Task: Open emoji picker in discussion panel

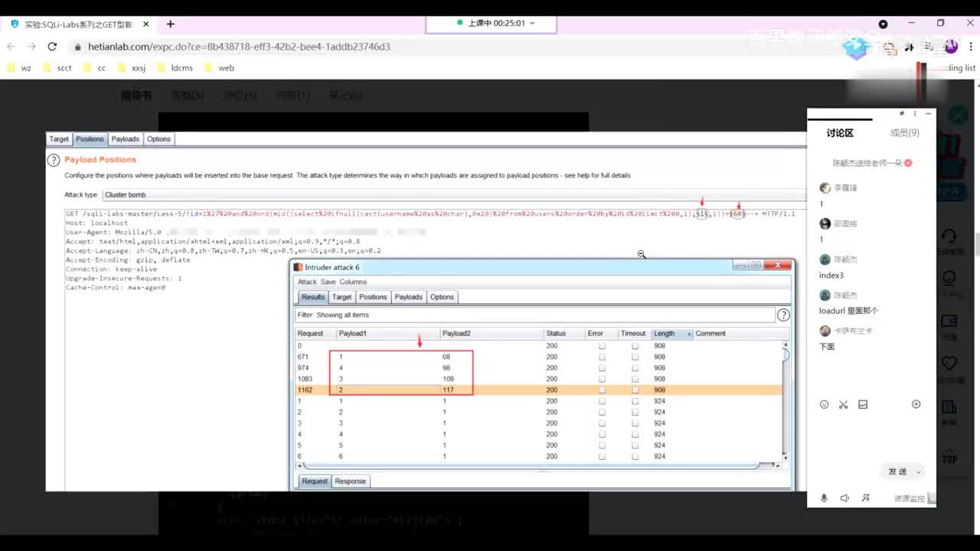Action: tap(824, 404)
